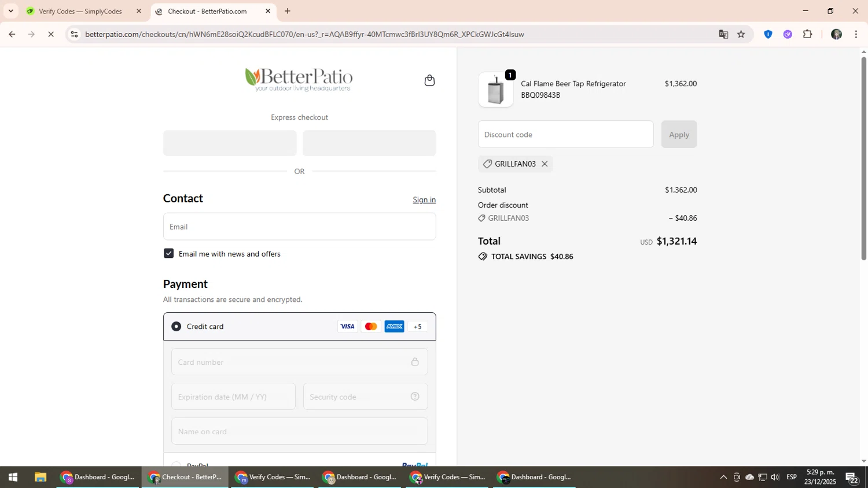Open the site information icon

click(x=74, y=34)
